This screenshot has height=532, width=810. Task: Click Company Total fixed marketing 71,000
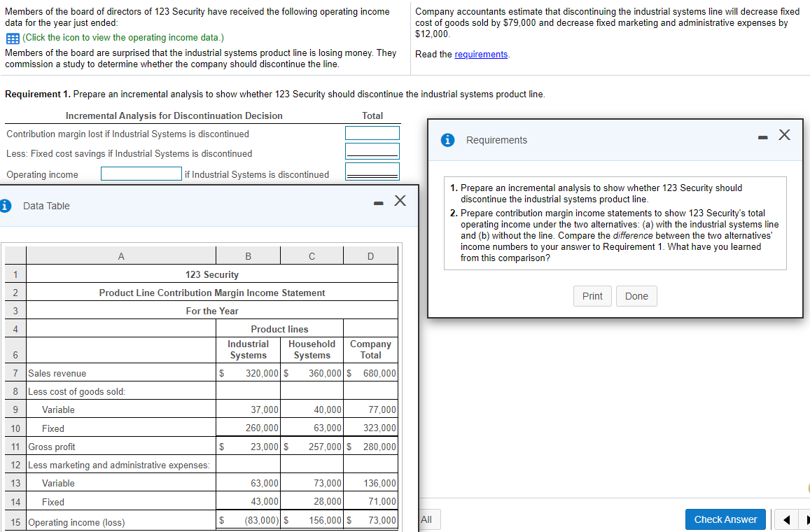pyautogui.click(x=382, y=501)
